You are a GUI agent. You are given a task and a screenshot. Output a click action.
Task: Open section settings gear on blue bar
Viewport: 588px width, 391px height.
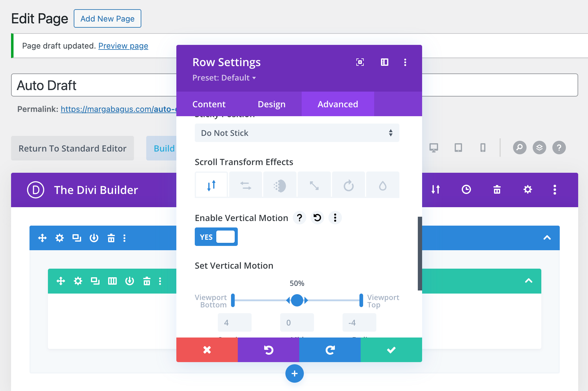click(60, 238)
